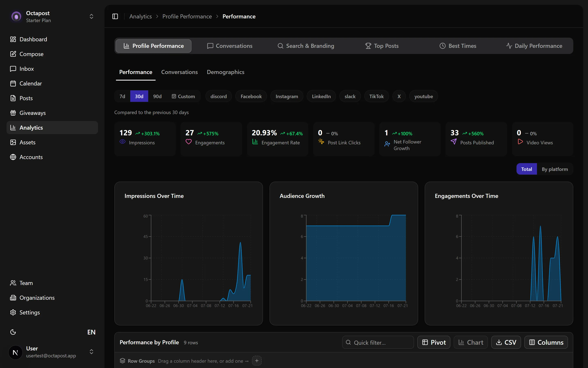Open the Organizations page
Viewport: 588px width, 368px height.
(52, 298)
